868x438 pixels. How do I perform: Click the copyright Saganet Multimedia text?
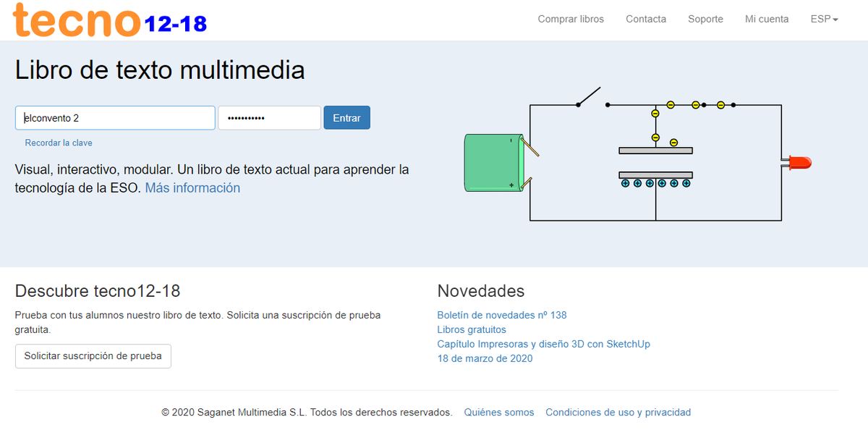(307, 412)
